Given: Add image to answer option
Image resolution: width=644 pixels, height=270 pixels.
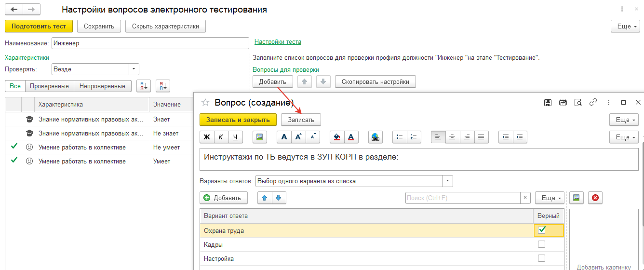Looking at the screenshot, I should tap(577, 198).
